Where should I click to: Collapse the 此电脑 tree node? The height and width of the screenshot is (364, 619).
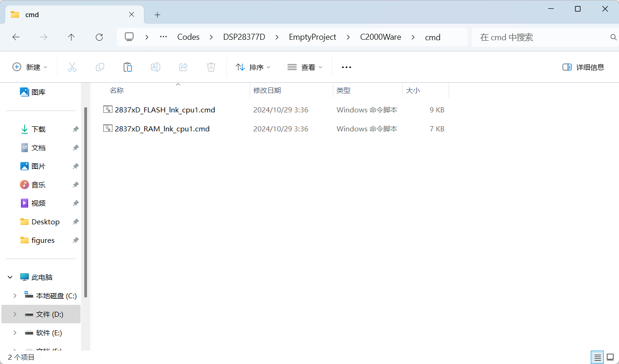pyautogui.click(x=10, y=277)
